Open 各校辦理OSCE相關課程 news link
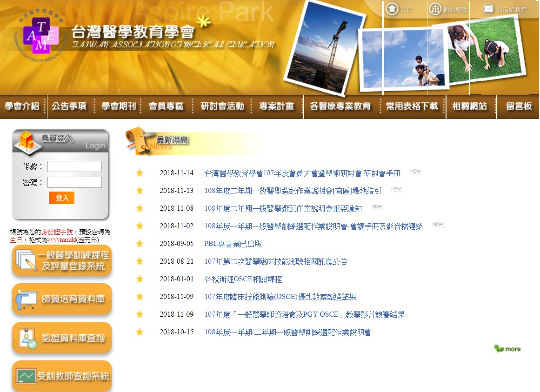This screenshot has height=392, width=540. [243, 279]
